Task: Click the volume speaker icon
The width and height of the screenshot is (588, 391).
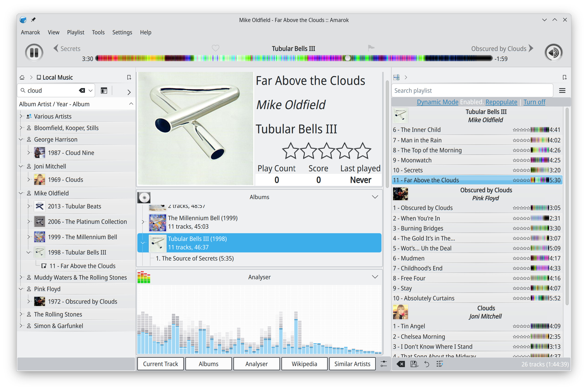Action: [553, 53]
